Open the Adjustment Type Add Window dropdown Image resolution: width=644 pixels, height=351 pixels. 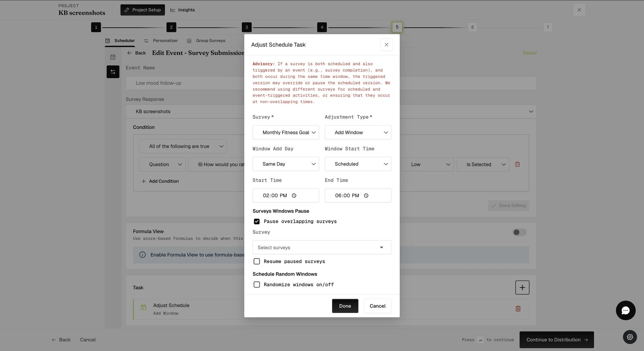[x=358, y=133]
